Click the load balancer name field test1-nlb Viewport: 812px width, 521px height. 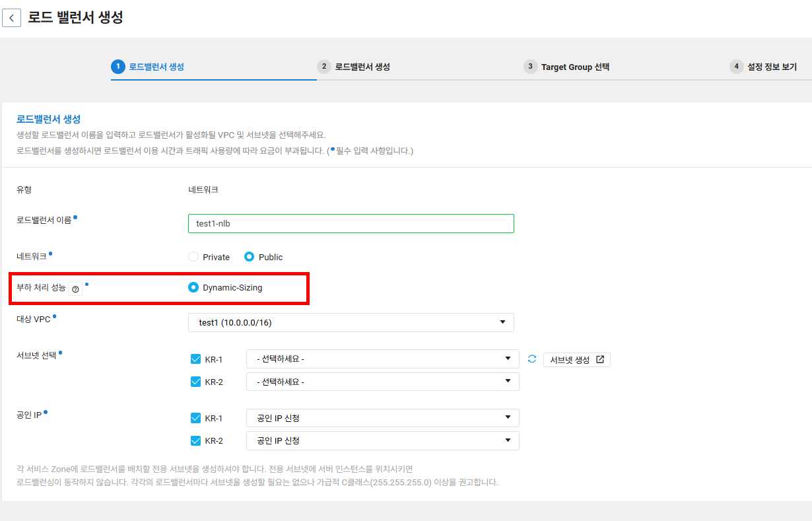351,223
